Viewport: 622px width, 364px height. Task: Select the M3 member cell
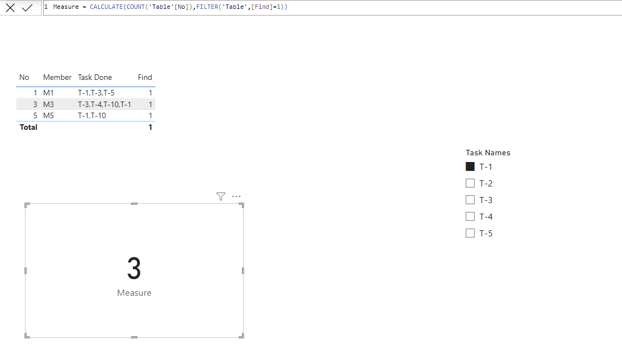[48, 104]
